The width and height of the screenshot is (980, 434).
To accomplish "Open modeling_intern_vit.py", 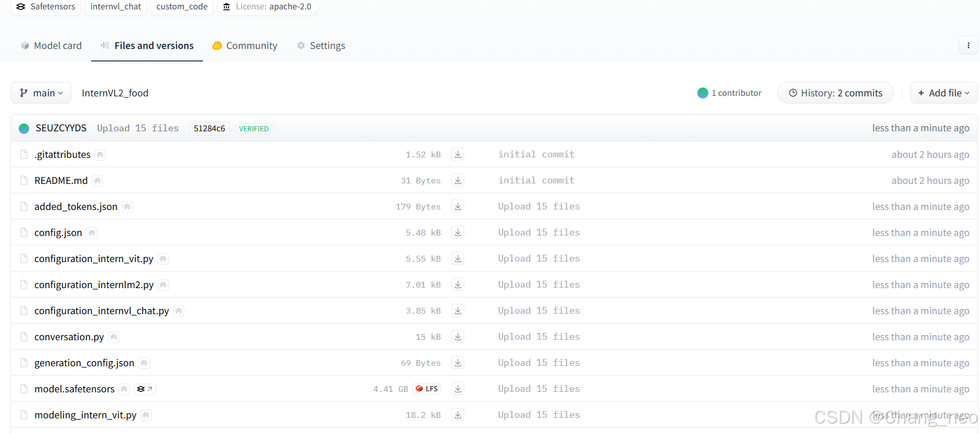I will (85, 415).
